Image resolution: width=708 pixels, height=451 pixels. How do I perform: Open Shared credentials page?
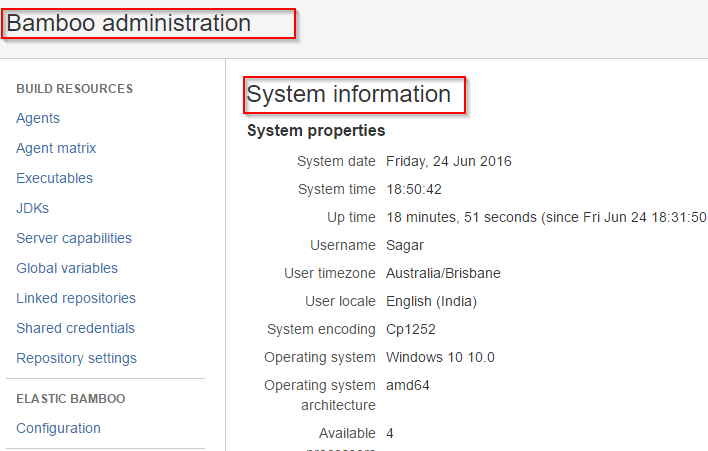[75, 328]
